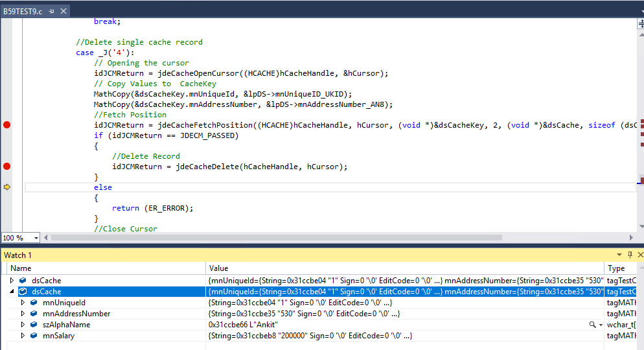Click the editor horizontal scrollbar thumb
This screenshot has height=350, width=644.
click(x=277, y=238)
